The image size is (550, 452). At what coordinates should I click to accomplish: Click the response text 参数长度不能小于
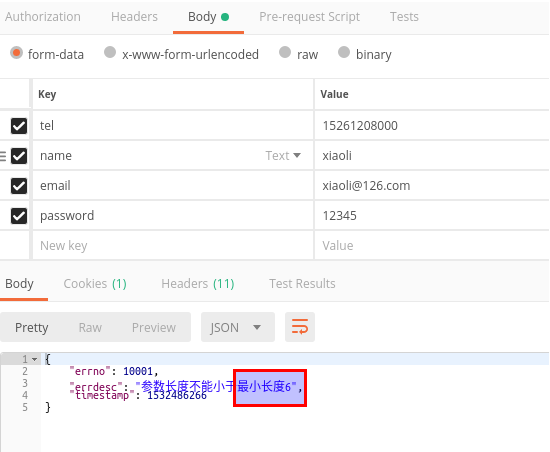click(188, 386)
